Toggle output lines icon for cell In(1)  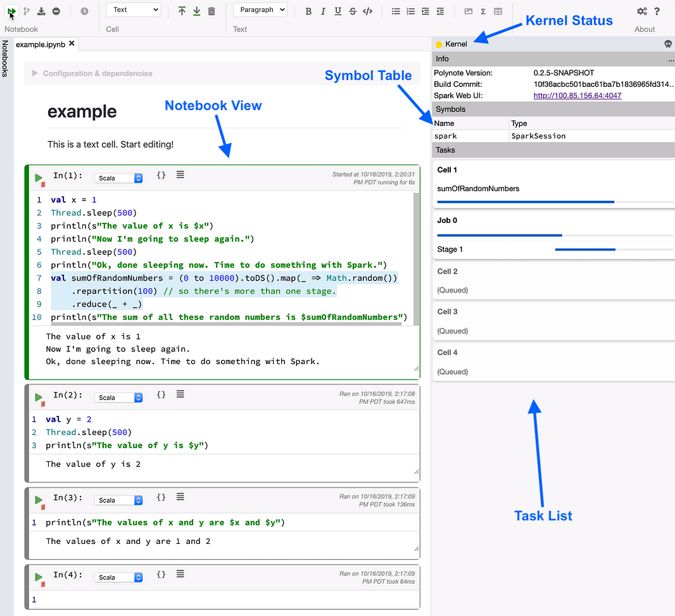(x=180, y=174)
